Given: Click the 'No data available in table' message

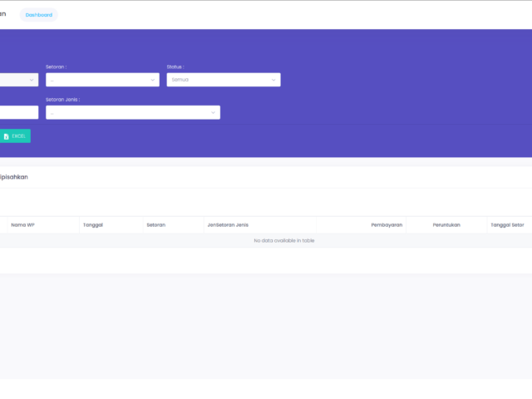Looking at the screenshot, I should click(x=284, y=240).
